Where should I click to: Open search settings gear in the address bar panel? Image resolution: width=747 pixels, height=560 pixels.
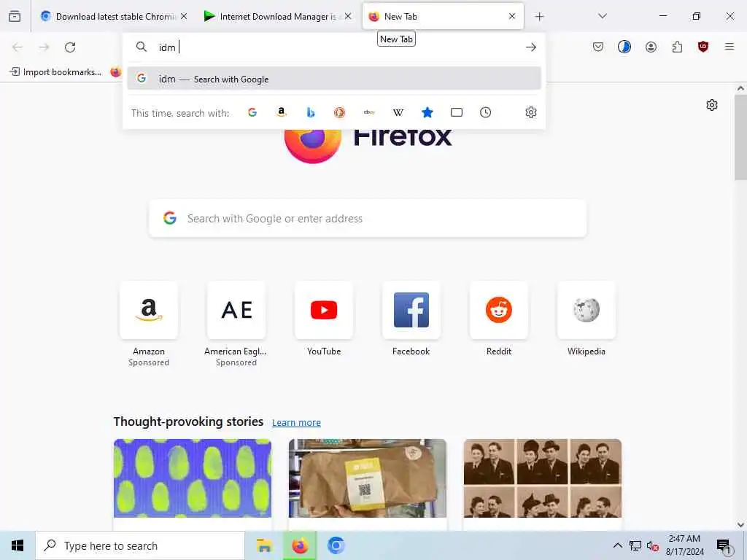pos(531,112)
